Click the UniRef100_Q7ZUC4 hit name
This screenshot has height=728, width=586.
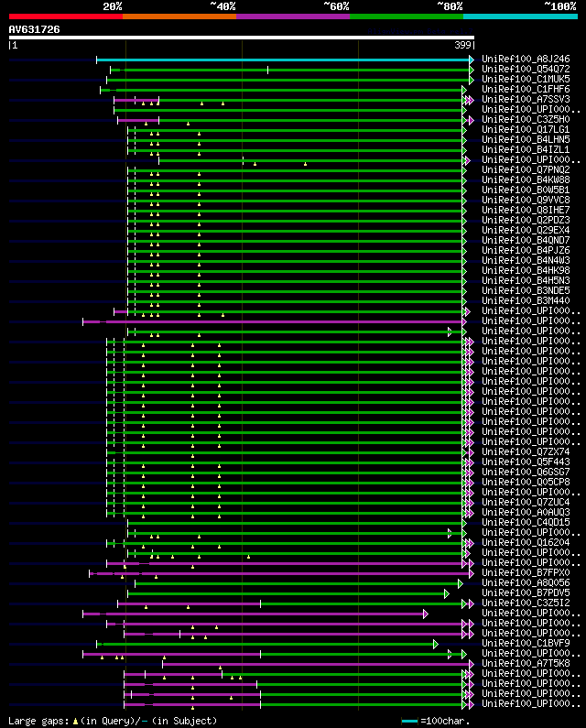pyautogui.click(x=526, y=503)
